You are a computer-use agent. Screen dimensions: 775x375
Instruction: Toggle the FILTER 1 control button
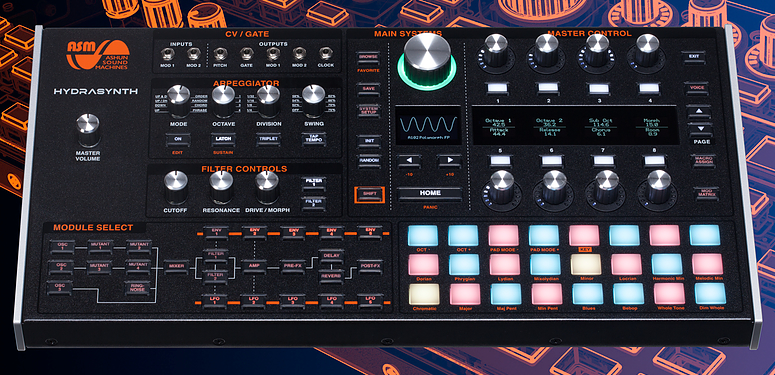313,184
